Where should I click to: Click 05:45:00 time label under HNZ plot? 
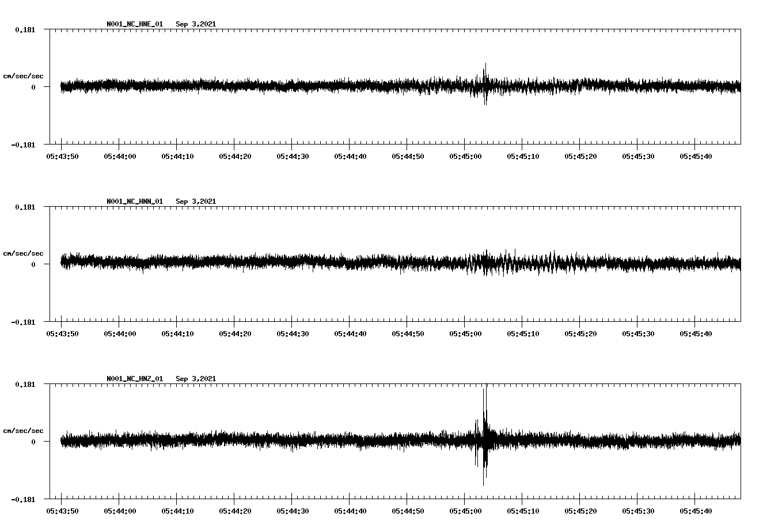point(465,511)
